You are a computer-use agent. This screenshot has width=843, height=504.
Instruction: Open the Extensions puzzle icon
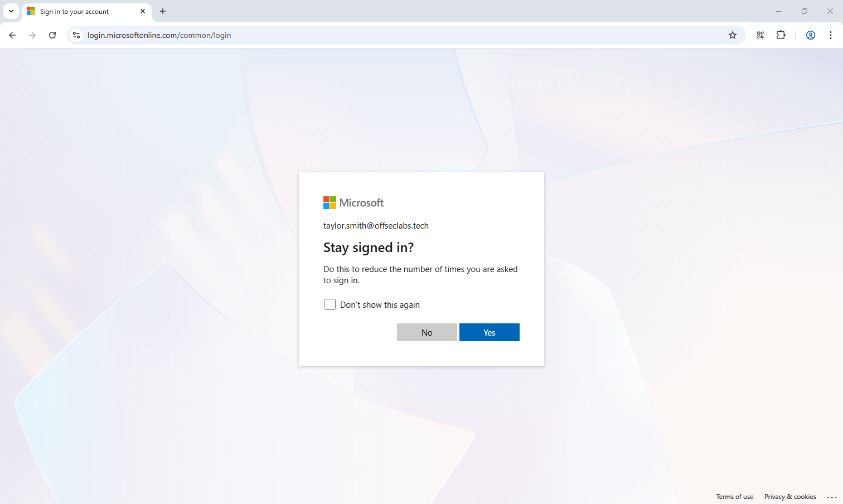781,35
